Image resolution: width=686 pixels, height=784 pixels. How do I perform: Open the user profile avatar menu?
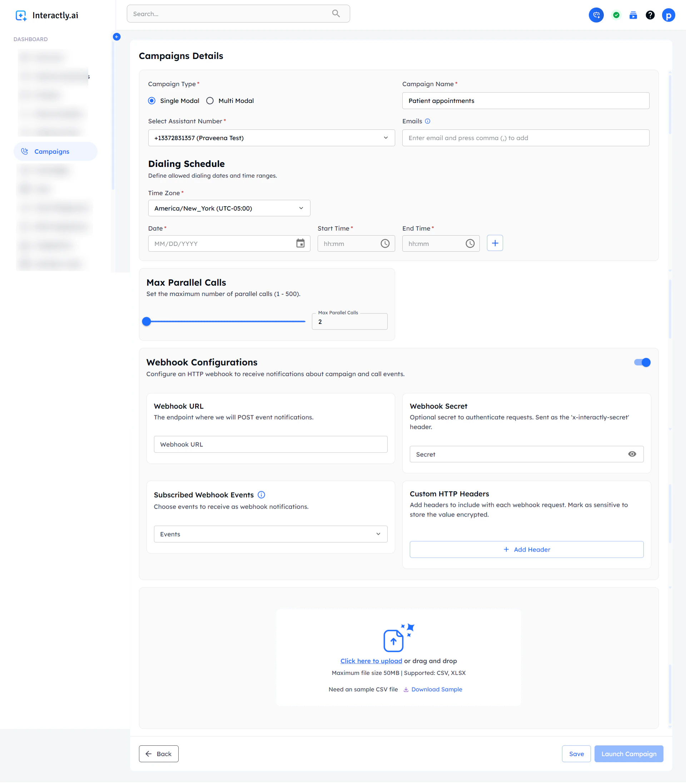[x=668, y=15]
